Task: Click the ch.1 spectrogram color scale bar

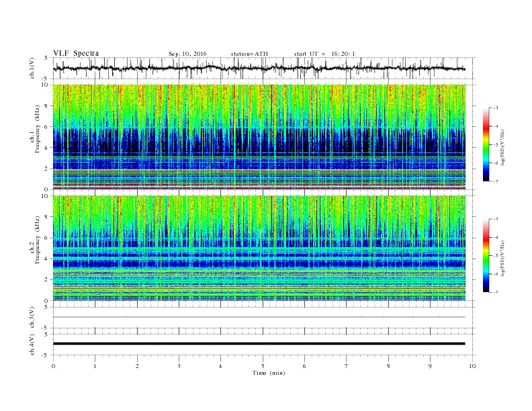Action: tap(486, 144)
